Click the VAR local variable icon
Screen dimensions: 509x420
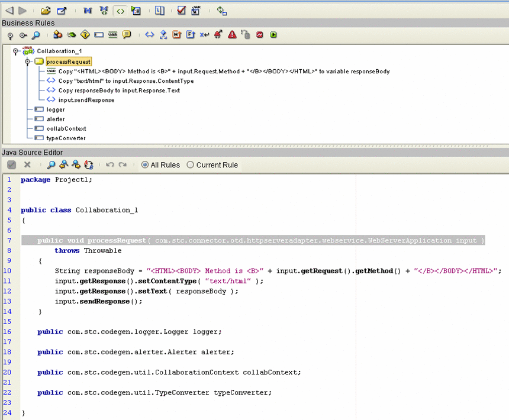[112, 35]
